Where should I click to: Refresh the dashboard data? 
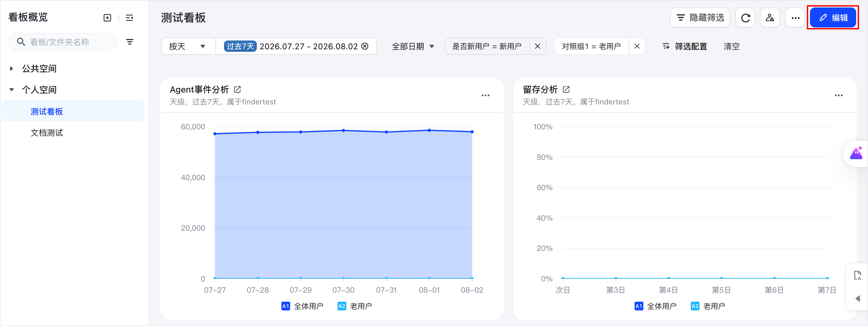[x=745, y=18]
